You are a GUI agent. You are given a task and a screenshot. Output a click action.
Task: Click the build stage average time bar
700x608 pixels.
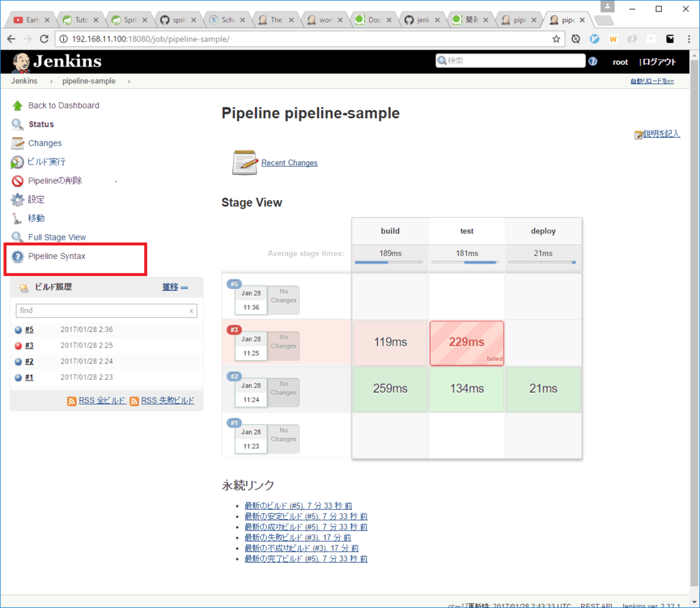[x=390, y=262]
